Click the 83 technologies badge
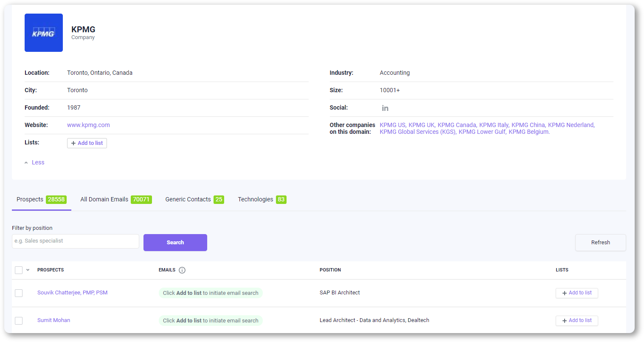This screenshot has width=644, height=342. pos(281,200)
